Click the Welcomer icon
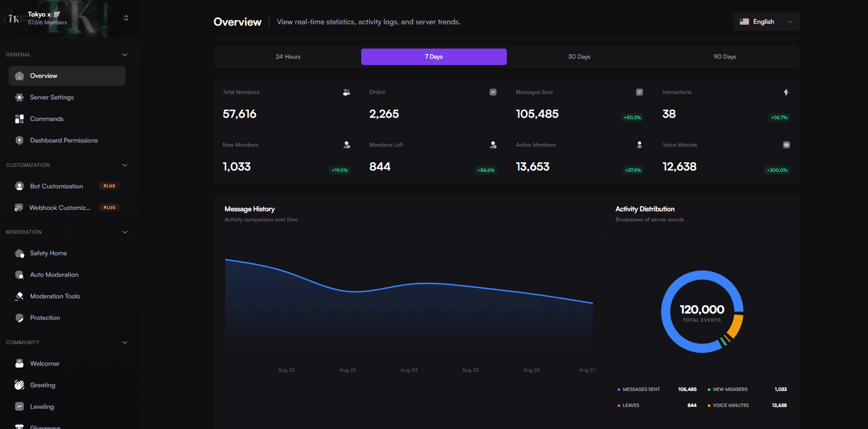This screenshot has width=868, height=429. coord(19,363)
